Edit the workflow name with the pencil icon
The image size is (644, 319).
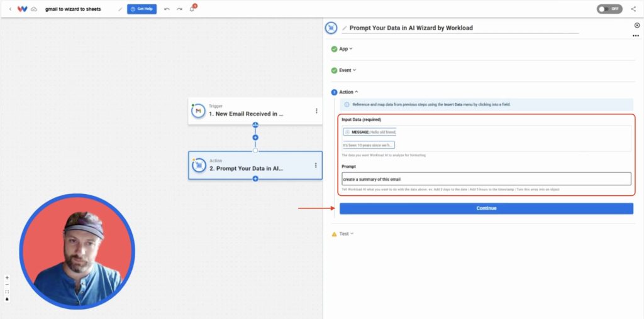click(120, 9)
